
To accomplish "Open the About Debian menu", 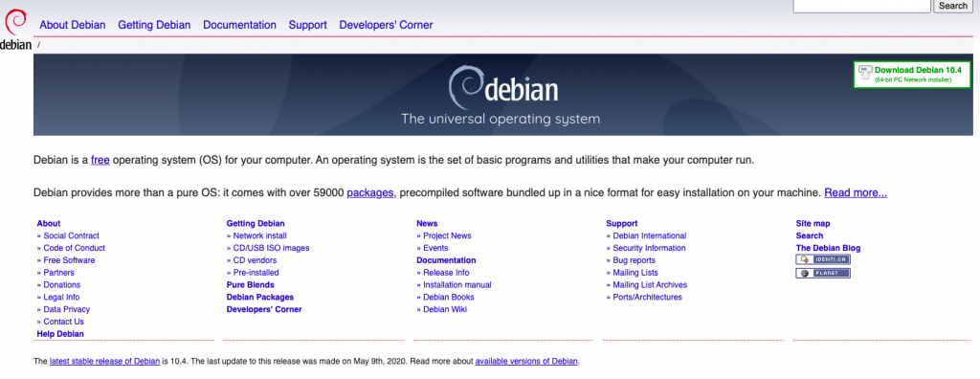I will click(73, 25).
